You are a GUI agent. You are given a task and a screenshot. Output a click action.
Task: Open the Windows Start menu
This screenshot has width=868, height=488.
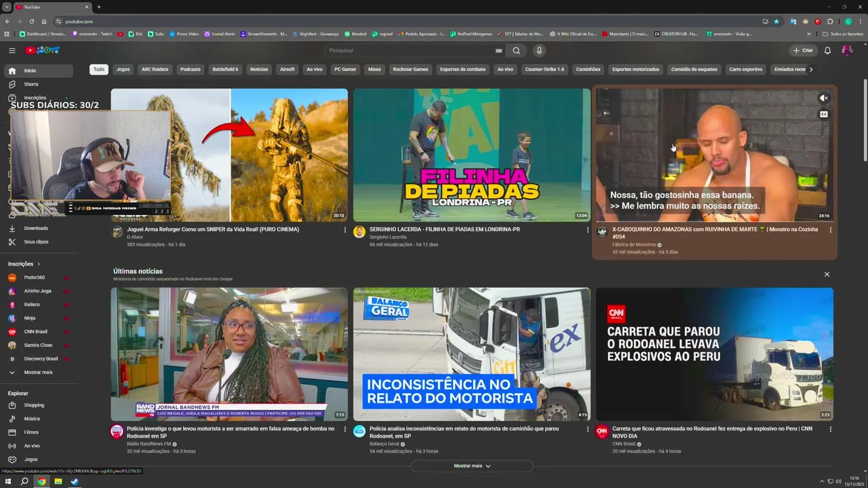[8, 482]
